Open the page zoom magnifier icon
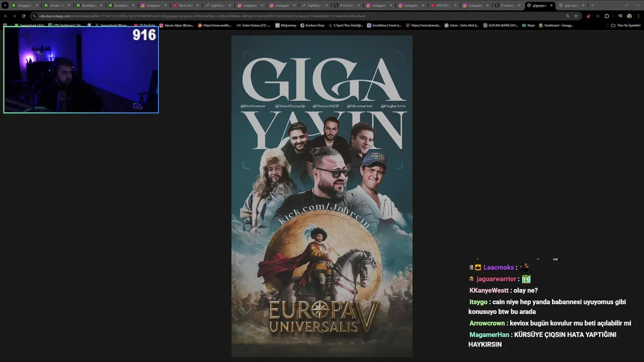Image resolution: width=644 pixels, height=362 pixels. pyautogui.click(x=568, y=16)
